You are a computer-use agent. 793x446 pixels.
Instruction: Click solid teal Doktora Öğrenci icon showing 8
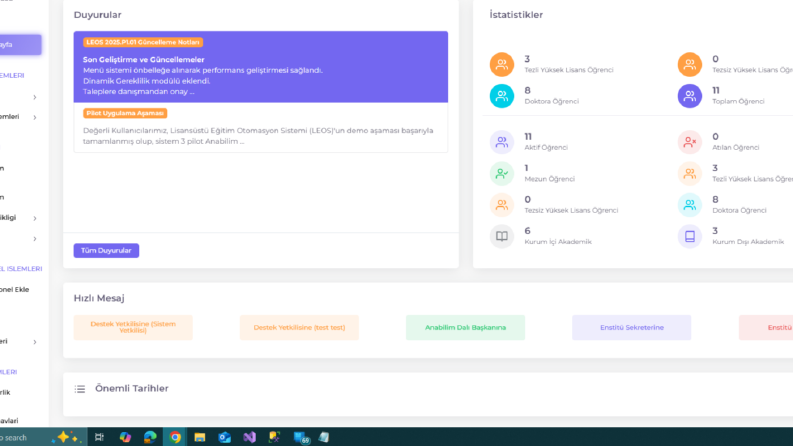click(501, 96)
